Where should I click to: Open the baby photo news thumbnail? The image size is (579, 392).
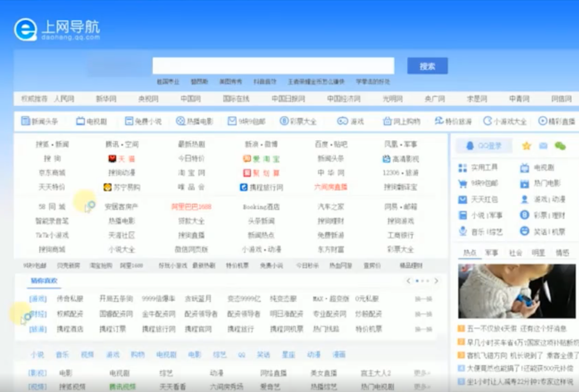tap(516, 291)
